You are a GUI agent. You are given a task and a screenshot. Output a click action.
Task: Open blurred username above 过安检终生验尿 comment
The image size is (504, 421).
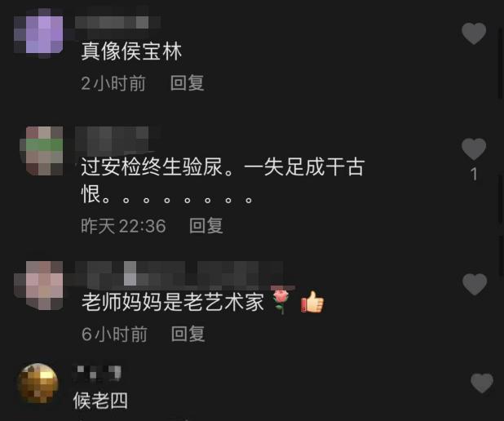(117, 139)
